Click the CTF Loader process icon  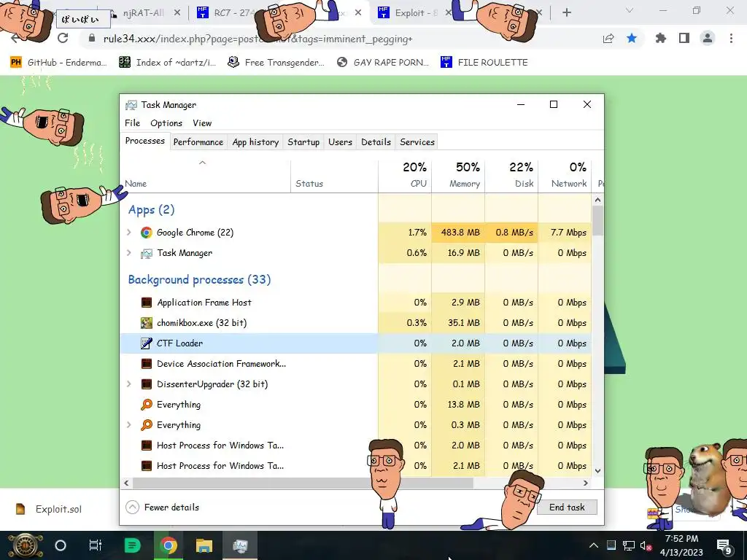coord(146,343)
